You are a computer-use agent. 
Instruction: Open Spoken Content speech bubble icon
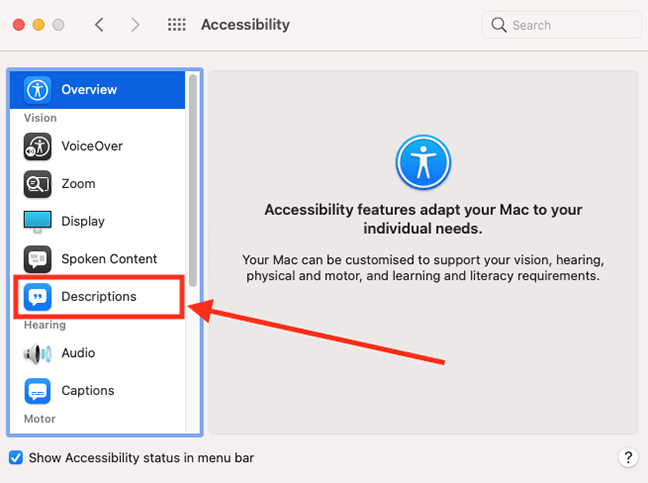click(38, 259)
